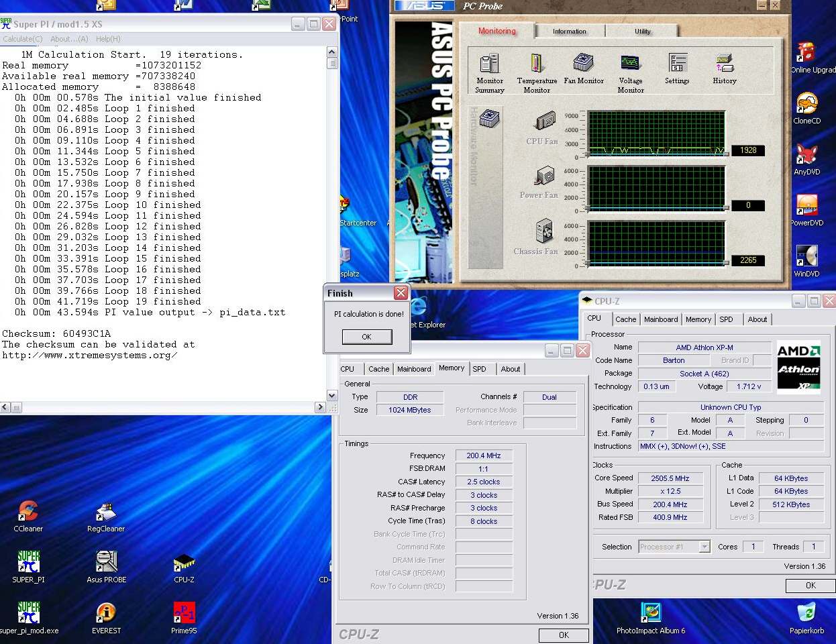The width and height of the screenshot is (836, 644).
Task: Open the Mainboard tab in the CPU-Z timings window
Action: pyautogui.click(x=414, y=369)
